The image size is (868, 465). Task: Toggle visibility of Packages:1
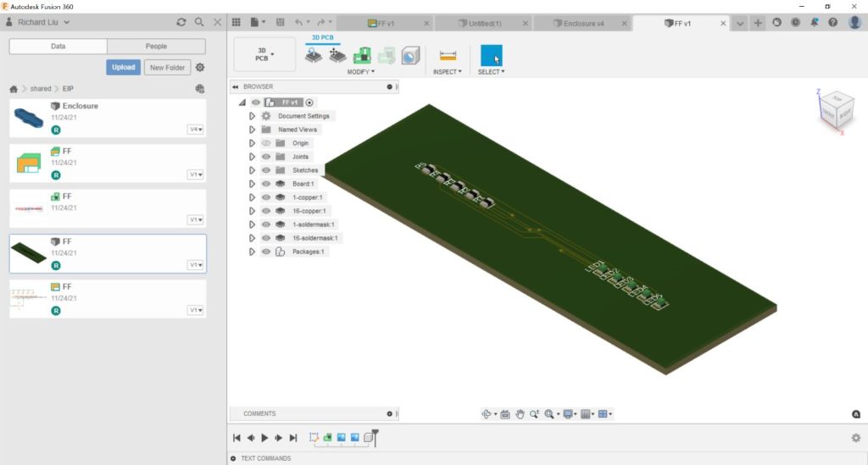pyautogui.click(x=266, y=252)
